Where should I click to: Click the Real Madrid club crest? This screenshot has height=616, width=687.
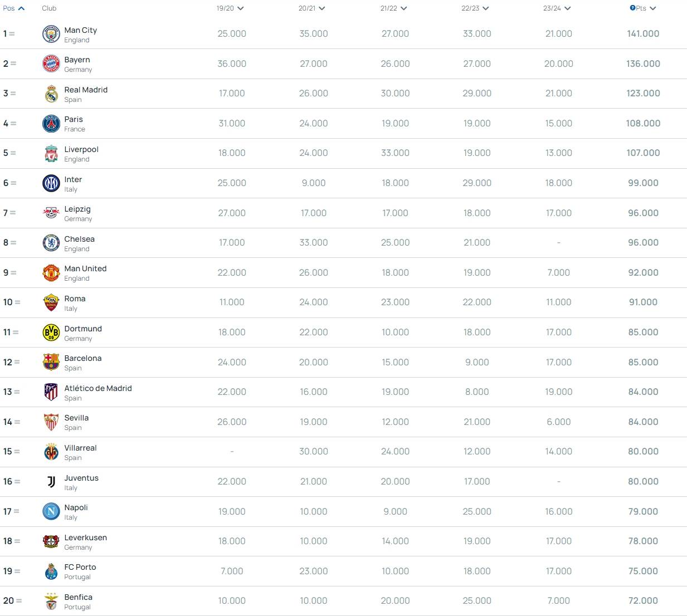51,94
